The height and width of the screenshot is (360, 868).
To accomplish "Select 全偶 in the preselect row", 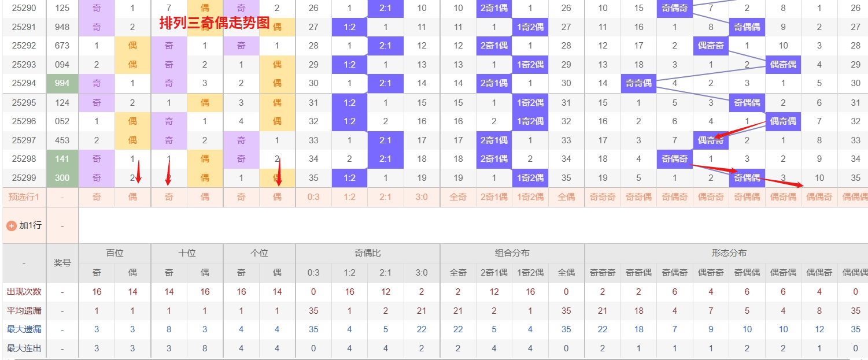I will click(566, 197).
